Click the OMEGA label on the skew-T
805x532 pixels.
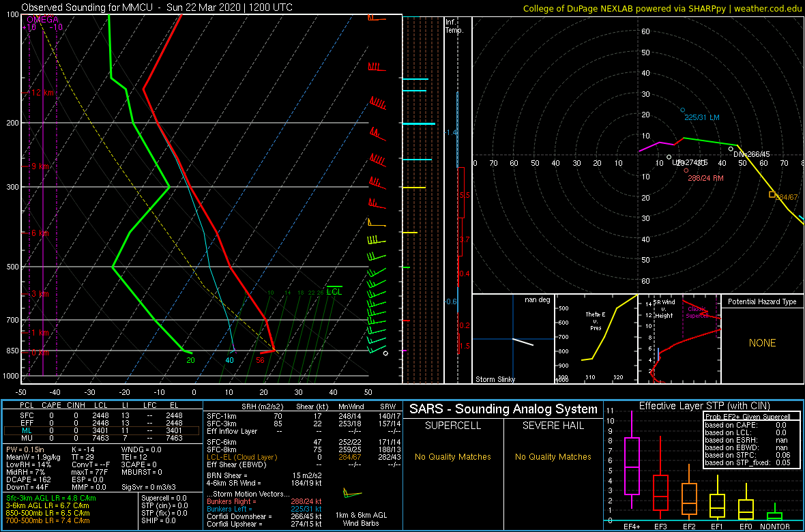(42, 20)
